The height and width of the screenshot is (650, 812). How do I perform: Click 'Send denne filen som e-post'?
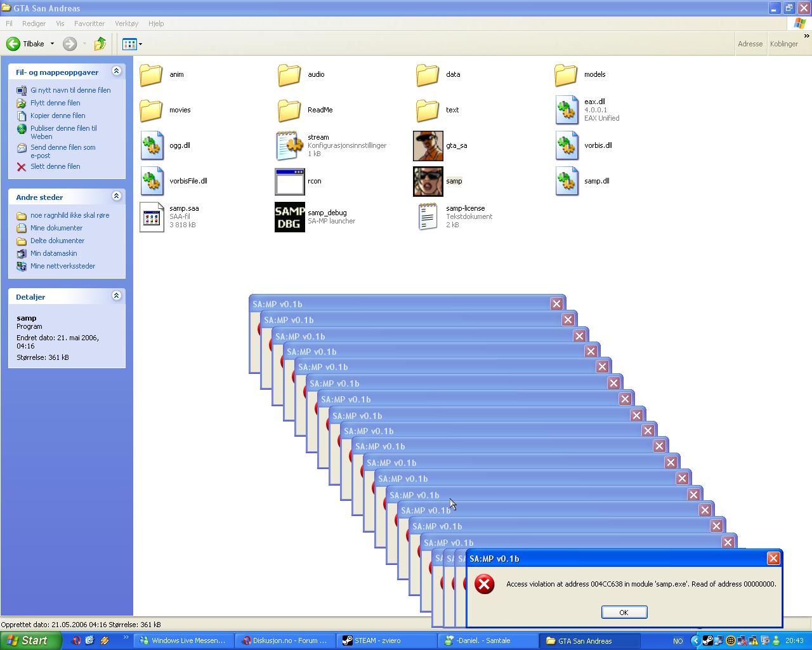63,151
